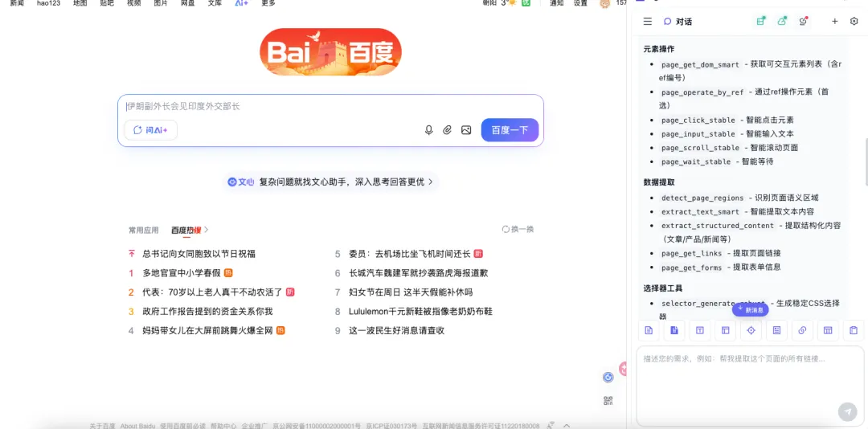
Task: Open the 新闻 top navigation link
Action: [17, 2]
